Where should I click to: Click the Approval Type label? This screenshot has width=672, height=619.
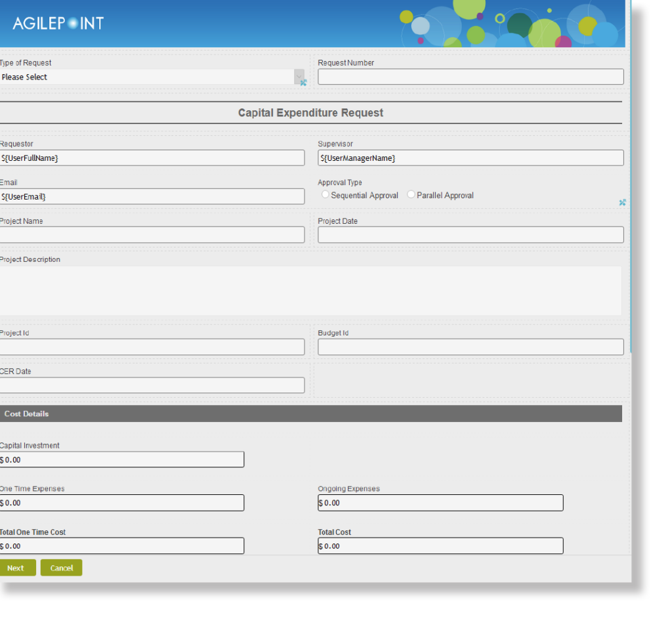[340, 182]
